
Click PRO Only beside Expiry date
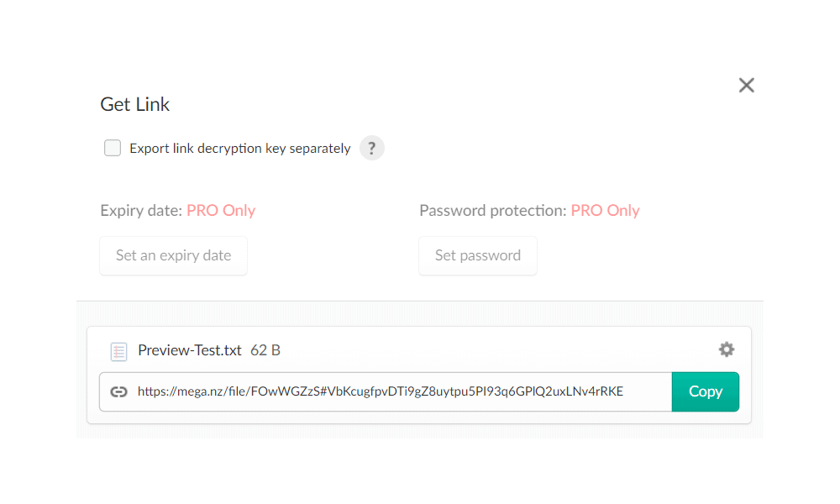click(221, 211)
